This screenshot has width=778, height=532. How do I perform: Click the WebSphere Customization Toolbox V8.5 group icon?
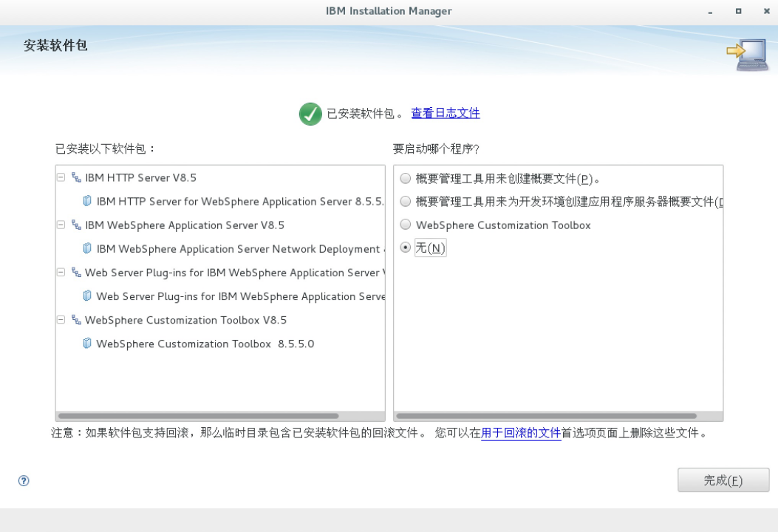[x=76, y=320]
